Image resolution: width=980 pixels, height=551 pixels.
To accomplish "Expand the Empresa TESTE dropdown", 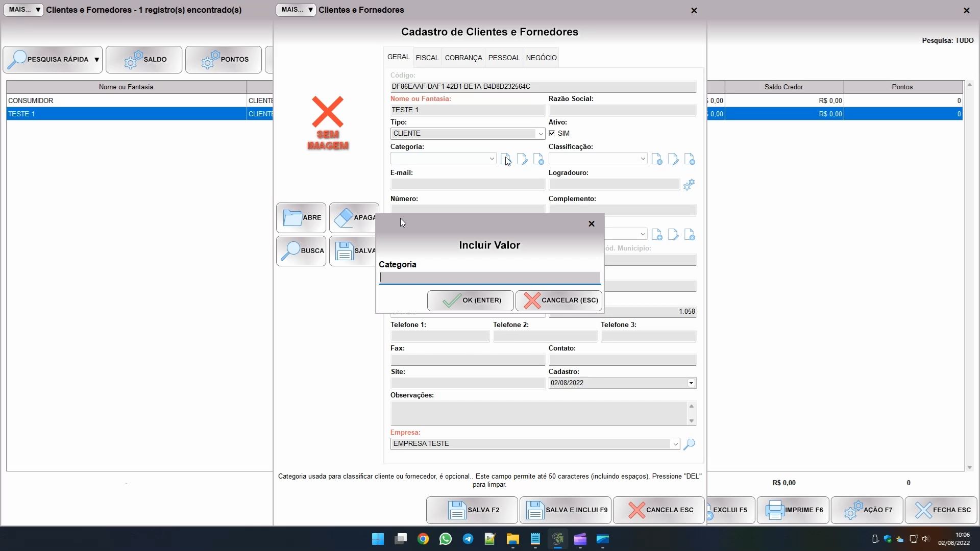I will click(x=675, y=444).
